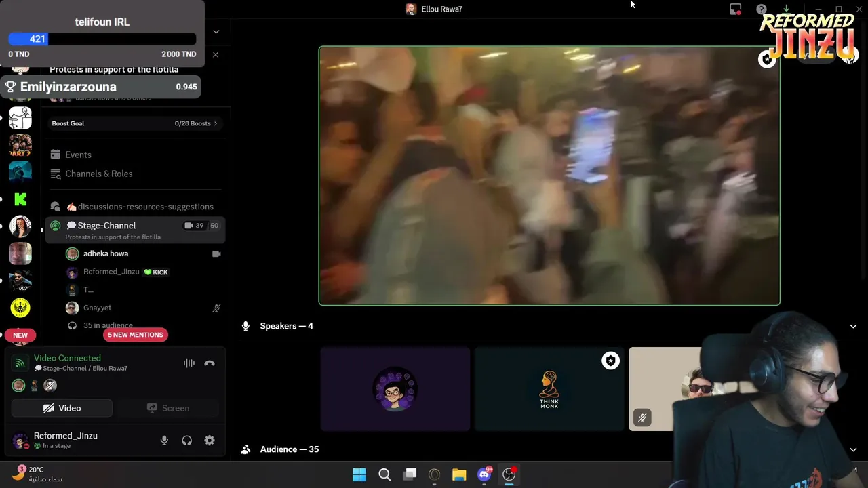Click the 'Audience — 35' header

click(x=290, y=449)
